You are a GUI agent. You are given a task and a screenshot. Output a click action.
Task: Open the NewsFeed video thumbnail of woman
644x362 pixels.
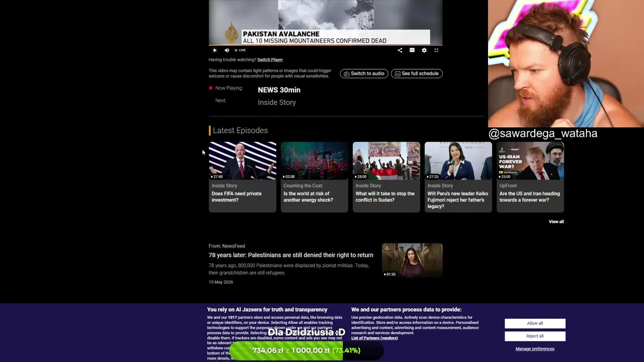point(412,260)
